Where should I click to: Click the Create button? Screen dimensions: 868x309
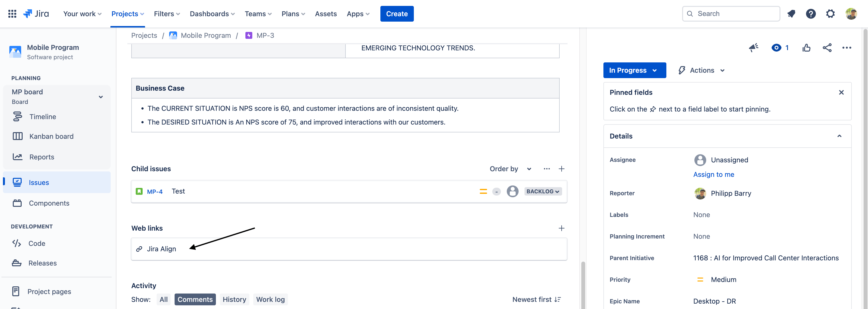click(x=397, y=14)
